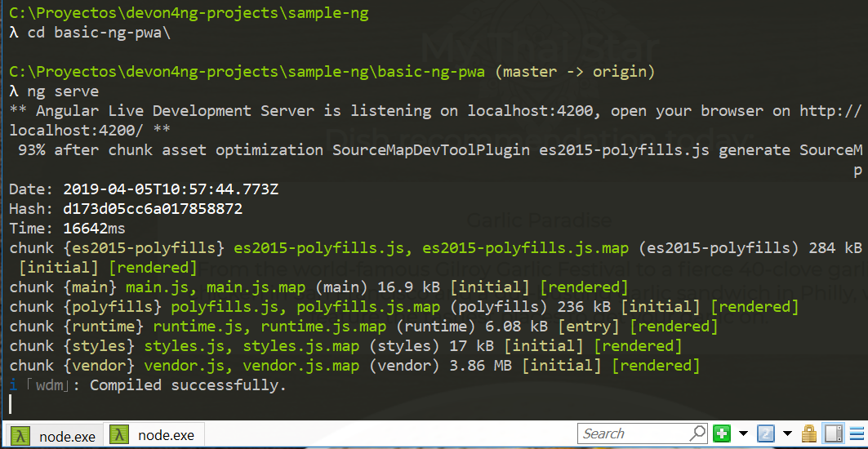The image size is (868, 449).
Task: Toggle the panel view icon next to the padlock
Action: coord(833,433)
